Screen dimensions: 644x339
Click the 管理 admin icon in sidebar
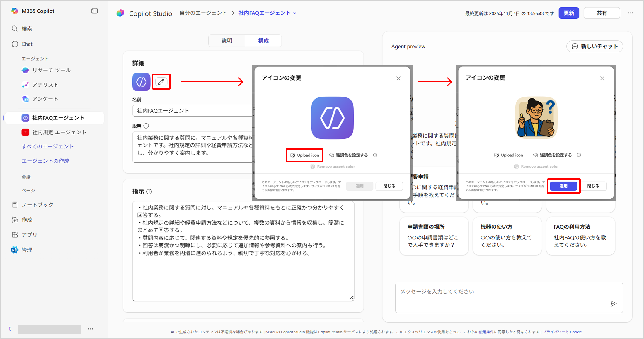pyautogui.click(x=15, y=250)
